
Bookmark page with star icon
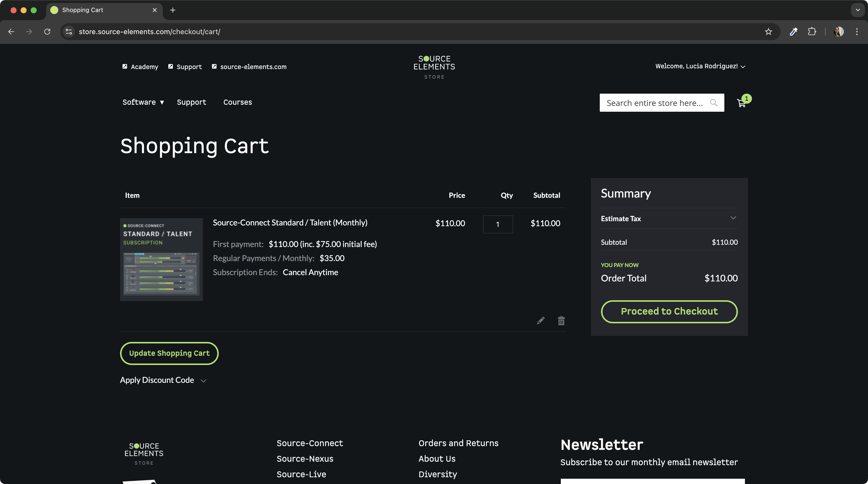pos(768,32)
